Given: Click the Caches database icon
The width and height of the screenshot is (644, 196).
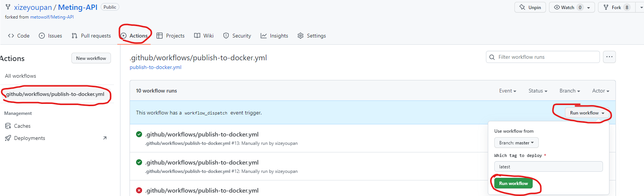Looking at the screenshot, I should [x=8, y=126].
